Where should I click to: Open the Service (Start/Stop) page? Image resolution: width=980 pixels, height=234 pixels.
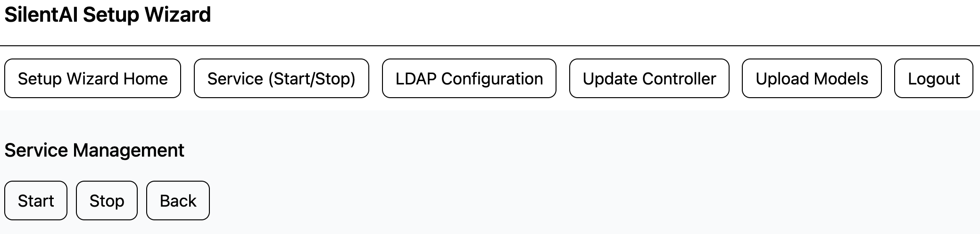point(281,78)
